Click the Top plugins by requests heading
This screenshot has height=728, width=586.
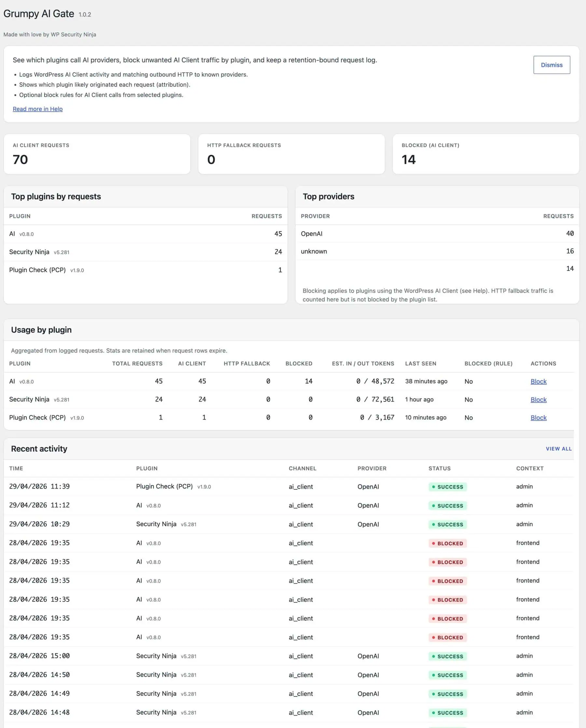56,196
